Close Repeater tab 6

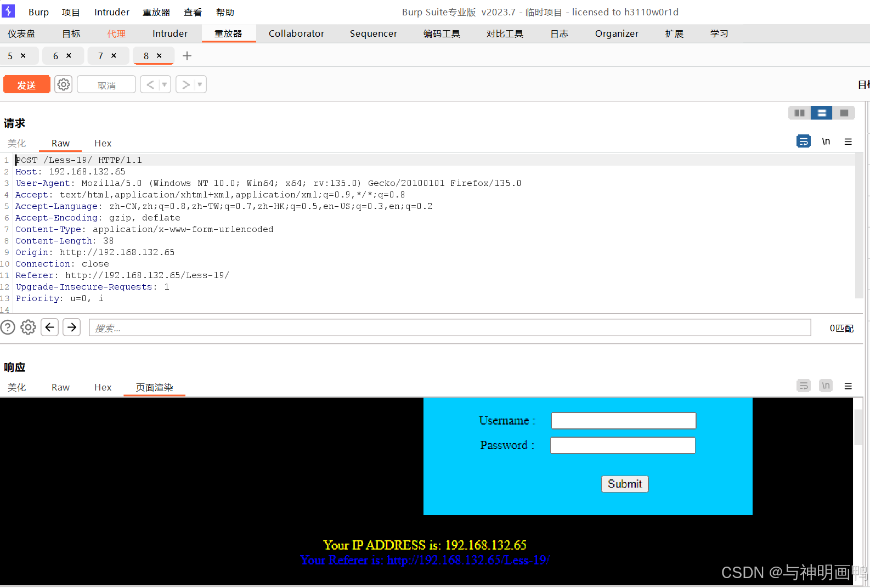pyautogui.click(x=69, y=55)
